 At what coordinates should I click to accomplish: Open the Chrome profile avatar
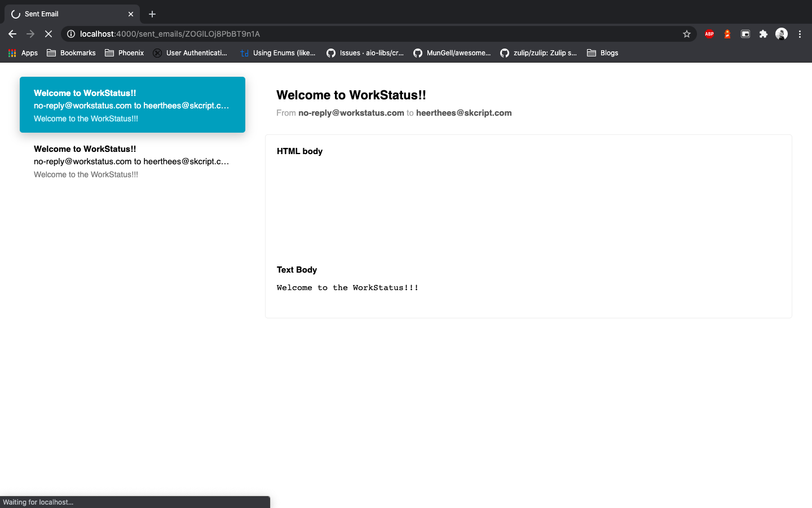click(781, 34)
